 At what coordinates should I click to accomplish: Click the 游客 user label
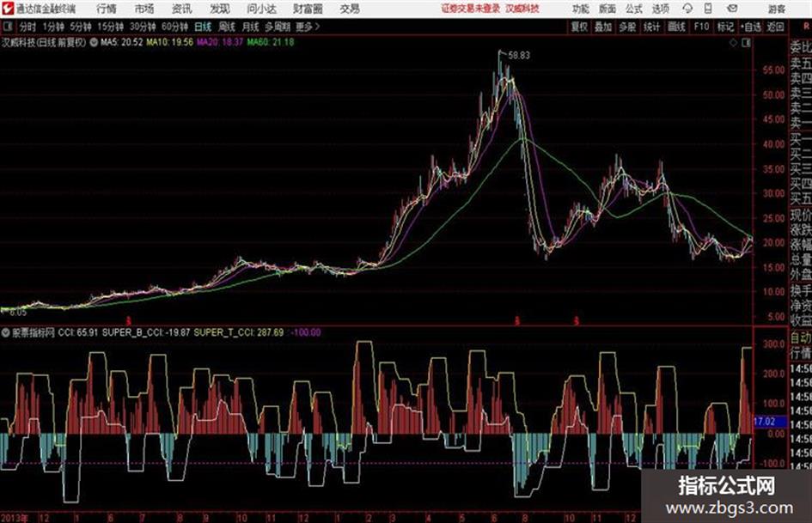[x=776, y=9]
